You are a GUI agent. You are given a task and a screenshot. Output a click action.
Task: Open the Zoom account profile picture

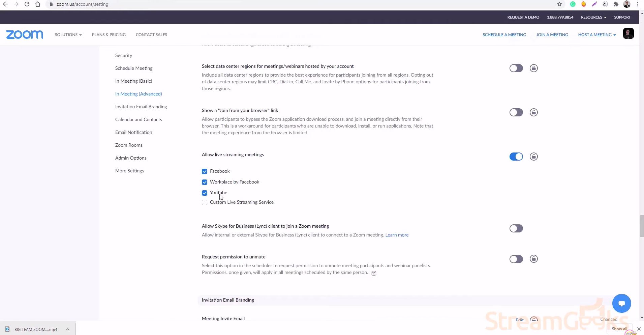tap(628, 33)
